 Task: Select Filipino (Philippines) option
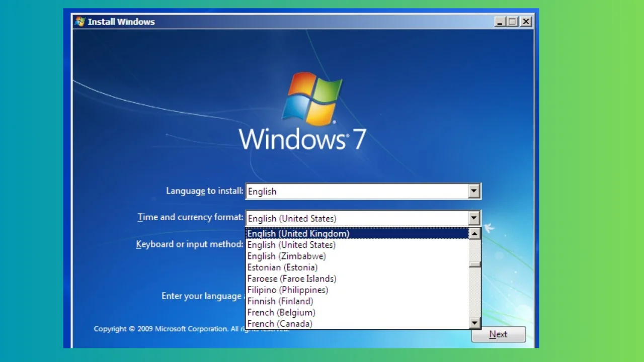tap(357, 290)
